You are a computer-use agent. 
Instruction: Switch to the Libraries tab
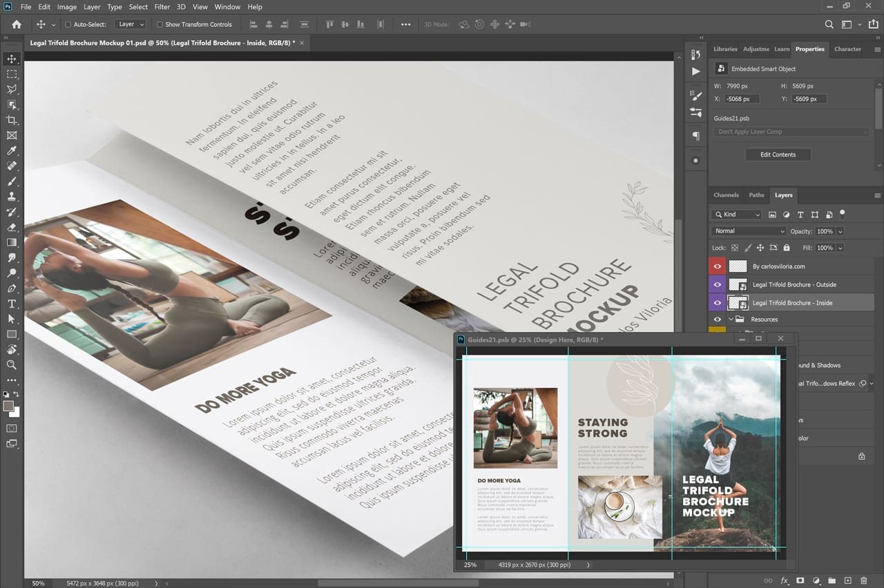pos(725,49)
